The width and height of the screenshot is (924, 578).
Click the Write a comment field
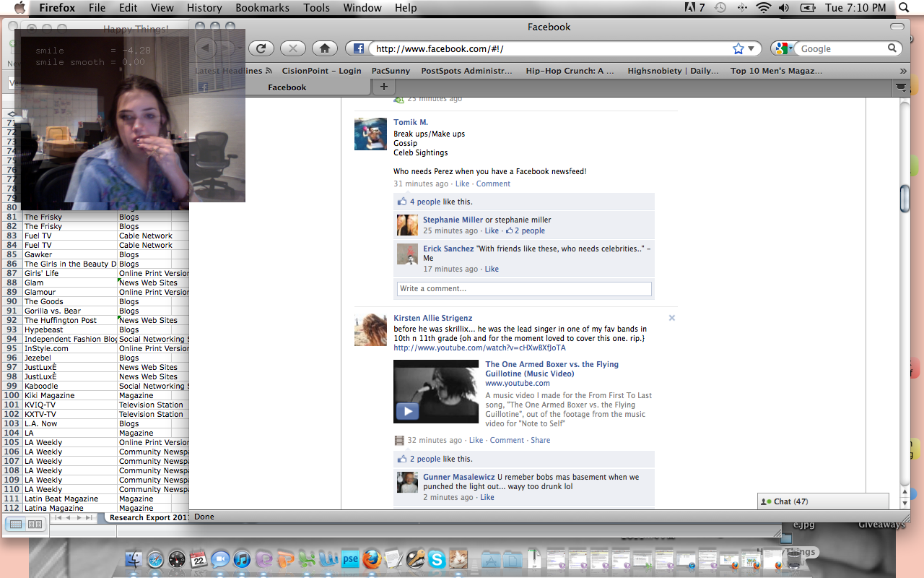(524, 288)
